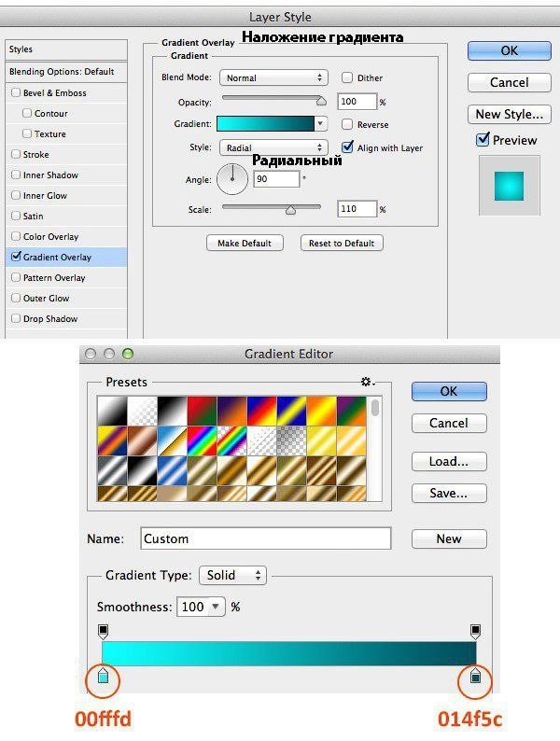Adjust the Opacity slider handle
Screen dimensions: 560x741
(321, 101)
